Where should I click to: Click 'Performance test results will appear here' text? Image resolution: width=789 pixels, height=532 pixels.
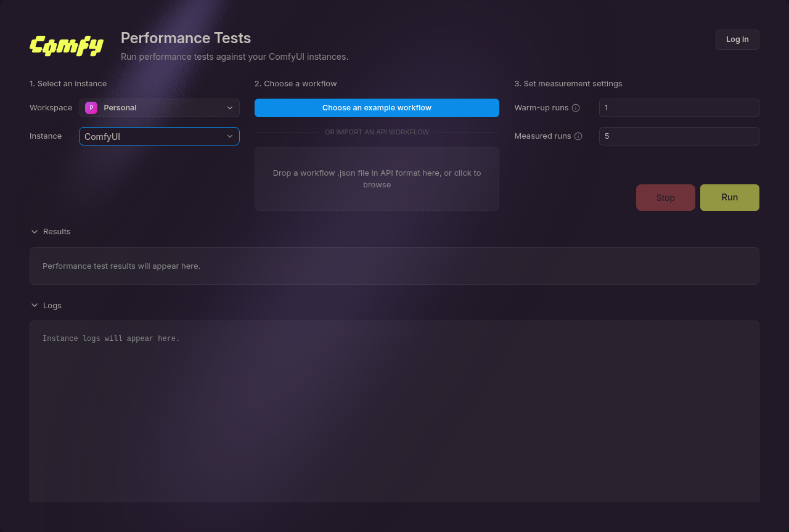[121, 266]
